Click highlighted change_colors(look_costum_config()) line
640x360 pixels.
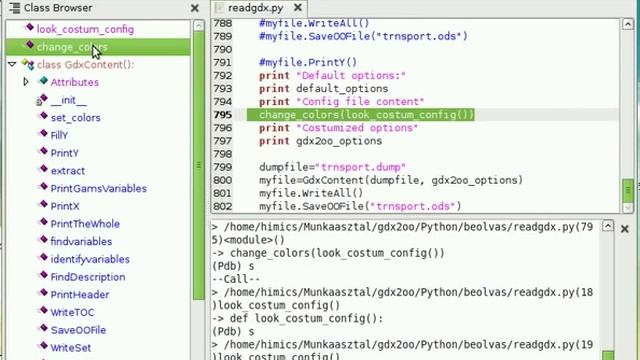pyautogui.click(x=360, y=115)
